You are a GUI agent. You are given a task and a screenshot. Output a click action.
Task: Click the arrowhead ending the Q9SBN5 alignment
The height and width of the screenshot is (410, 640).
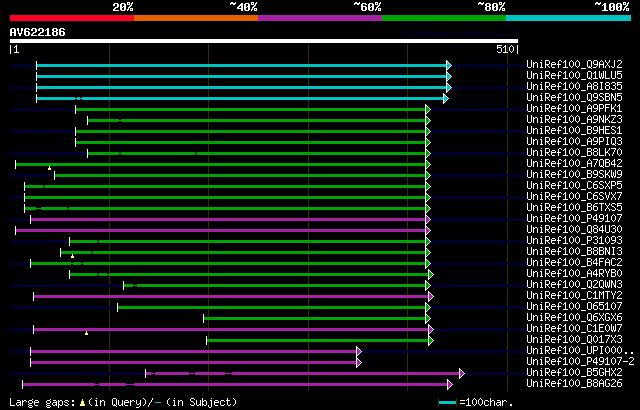click(x=446, y=99)
